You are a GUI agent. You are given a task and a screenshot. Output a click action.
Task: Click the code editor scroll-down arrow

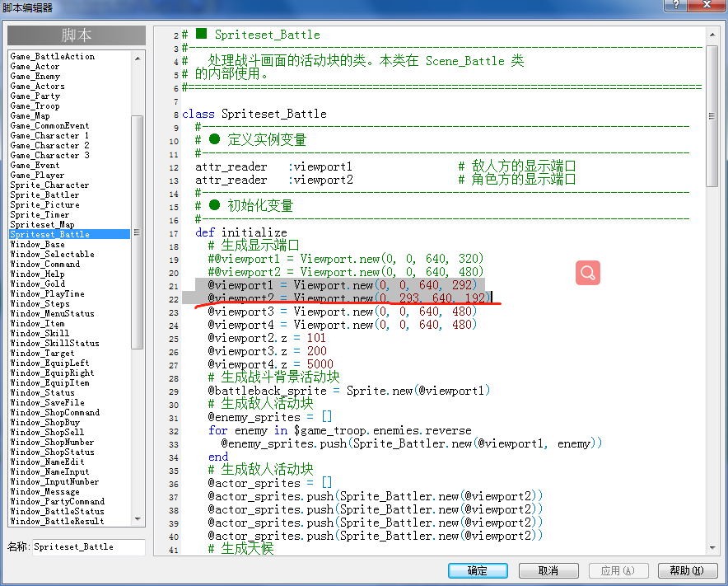712,548
